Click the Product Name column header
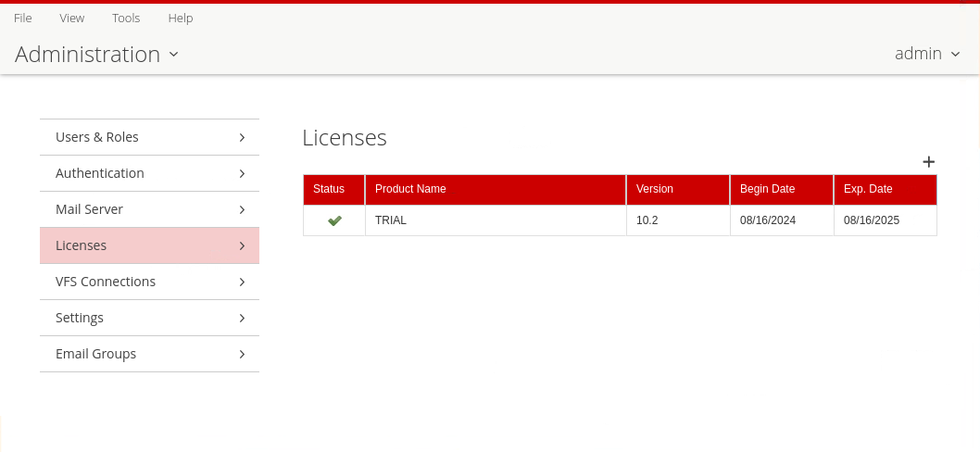Screen dimensions: 980x452 point(410,189)
